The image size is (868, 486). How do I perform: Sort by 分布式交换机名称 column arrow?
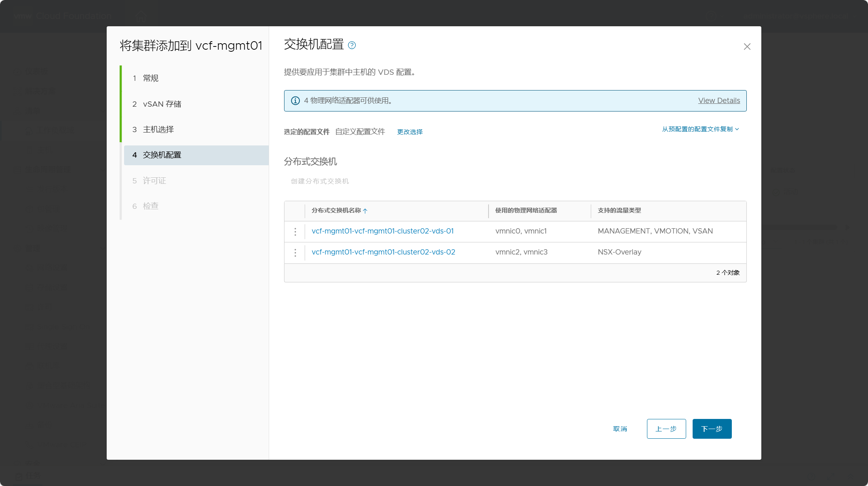365,211
